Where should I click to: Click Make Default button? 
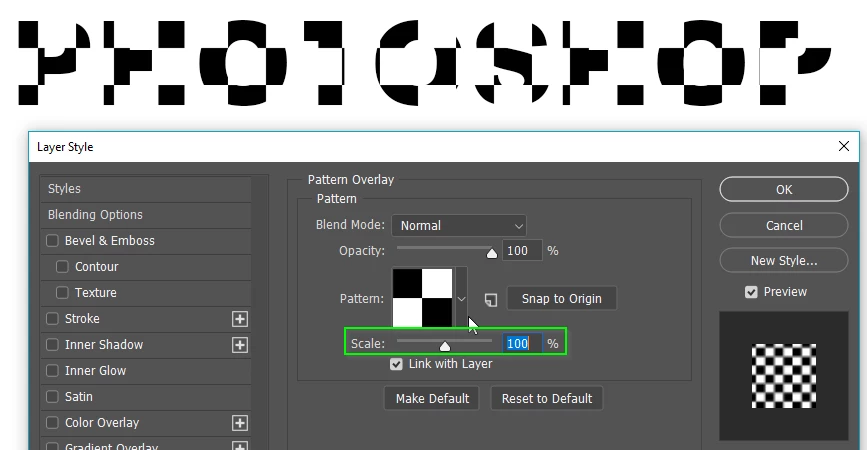pos(432,399)
